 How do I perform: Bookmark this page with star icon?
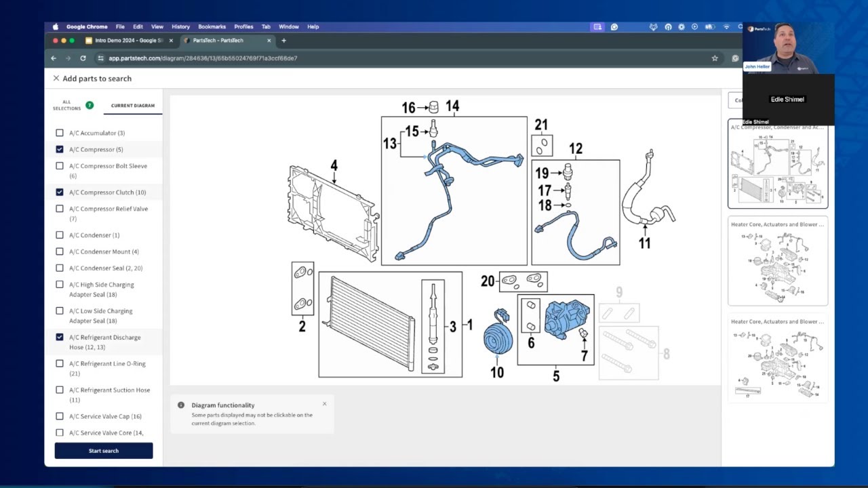[x=715, y=58]
